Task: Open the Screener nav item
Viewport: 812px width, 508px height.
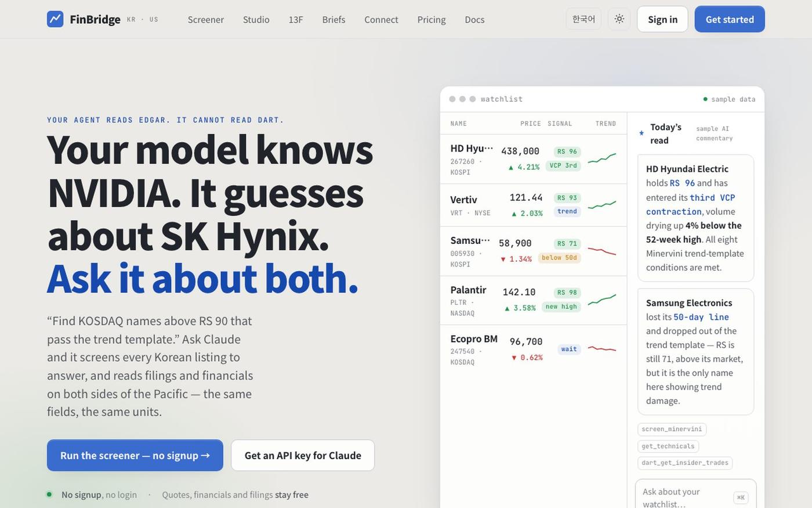Action: coord(206,19)
